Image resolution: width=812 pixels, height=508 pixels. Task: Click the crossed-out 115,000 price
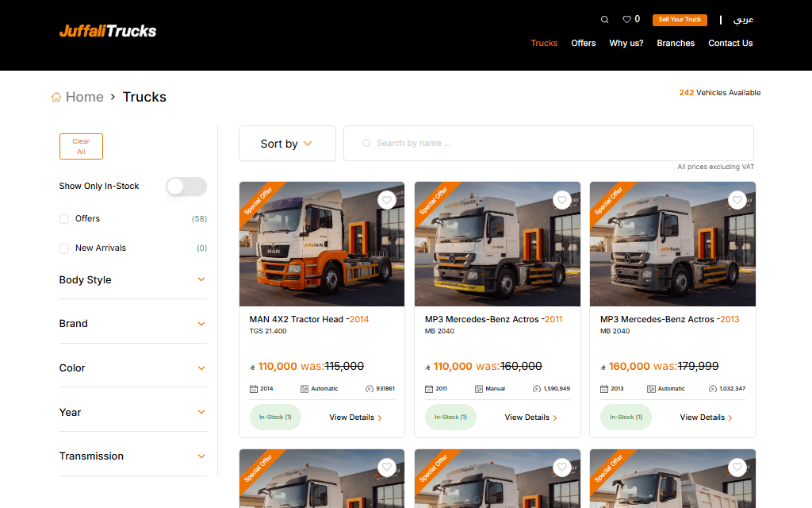point(344,366)
